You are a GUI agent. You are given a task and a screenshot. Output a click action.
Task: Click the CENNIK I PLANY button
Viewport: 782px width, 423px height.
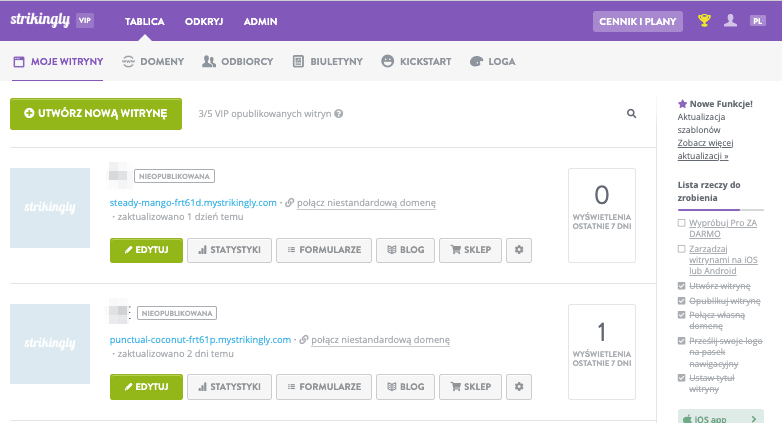point(637,21)
